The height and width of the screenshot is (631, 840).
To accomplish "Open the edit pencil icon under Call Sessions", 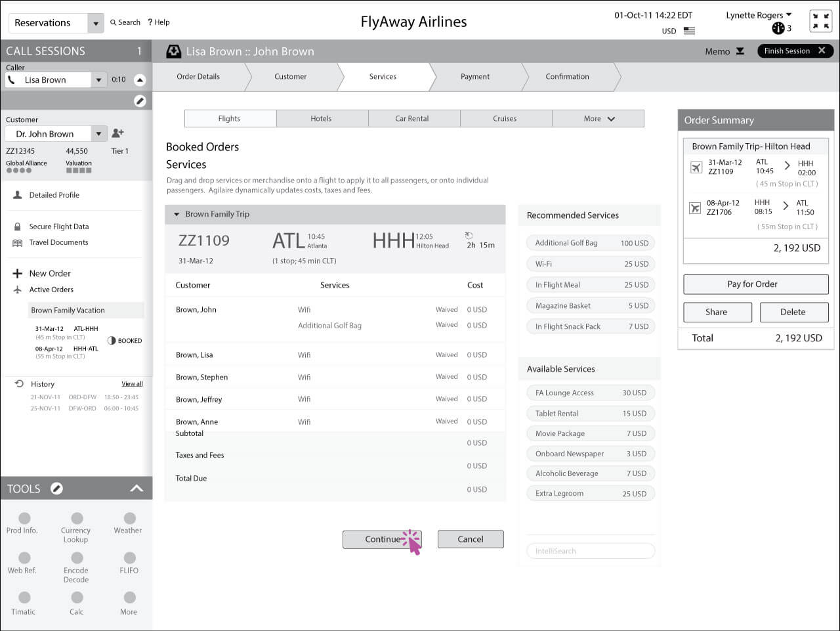I will pyautogui.click(x=140, y=100).
